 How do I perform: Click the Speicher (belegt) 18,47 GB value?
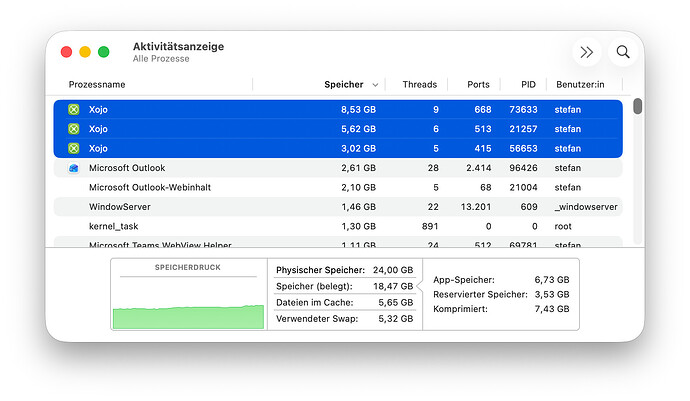[x=393, y=286]
